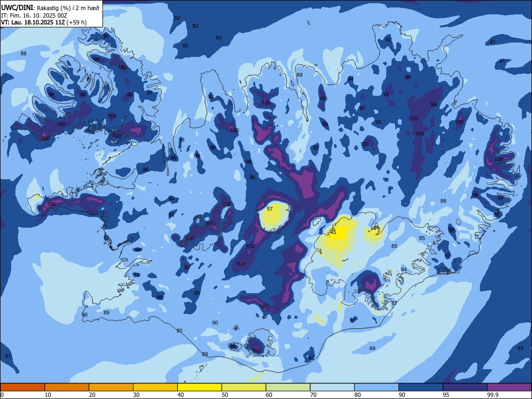Pick the light green 60–70 legend swatch
Screen dimensions: 532x399
coord(288,387)
